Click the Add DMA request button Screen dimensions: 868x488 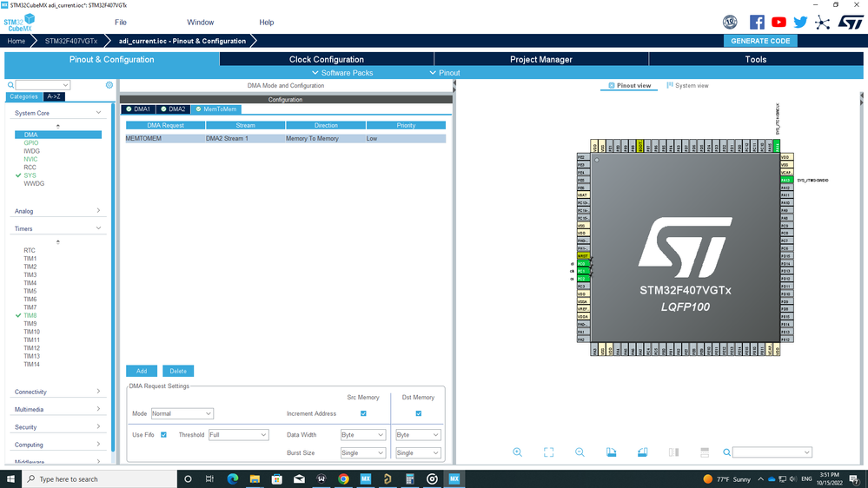(142, 372)
